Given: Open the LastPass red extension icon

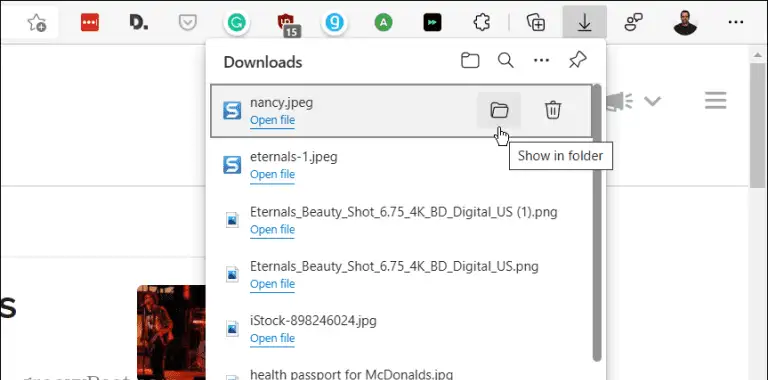Looking at the screenshot, I should pos(90,23).
